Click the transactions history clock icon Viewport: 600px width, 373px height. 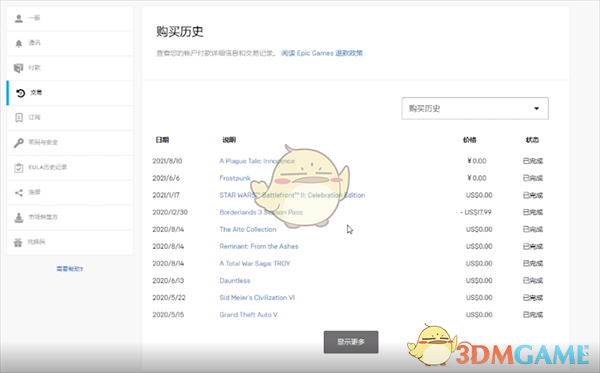20,93
